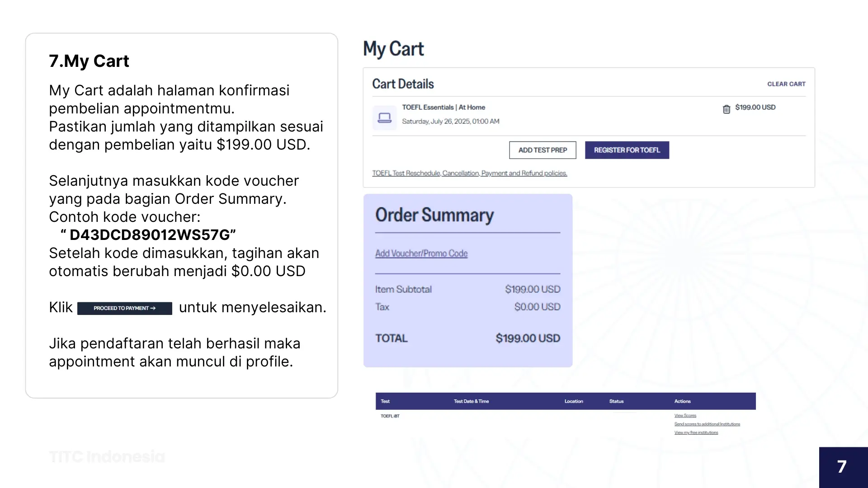Image resolution: width=868 pixels, height=488 pixels.
Task: Select the TOEFL iBT table row
Action: point(390,416)
